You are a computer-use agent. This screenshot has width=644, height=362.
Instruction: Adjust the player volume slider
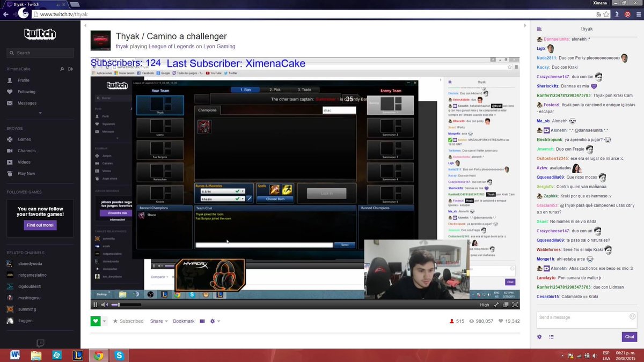point(126,305)
